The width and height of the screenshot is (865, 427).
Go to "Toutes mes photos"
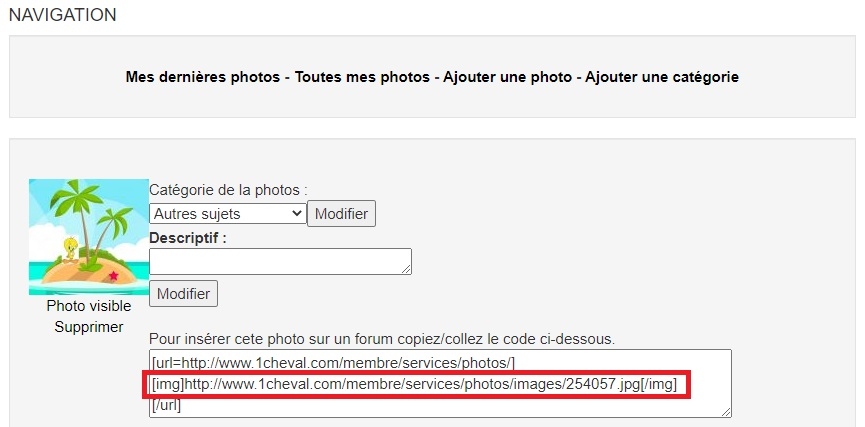(364, 77)
